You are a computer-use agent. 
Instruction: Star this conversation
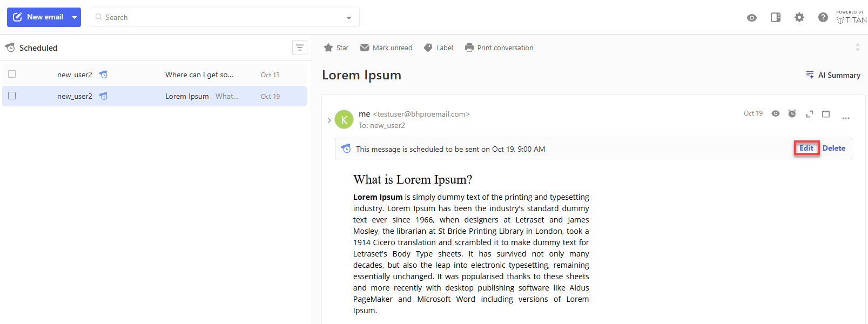tap(336, 48)
